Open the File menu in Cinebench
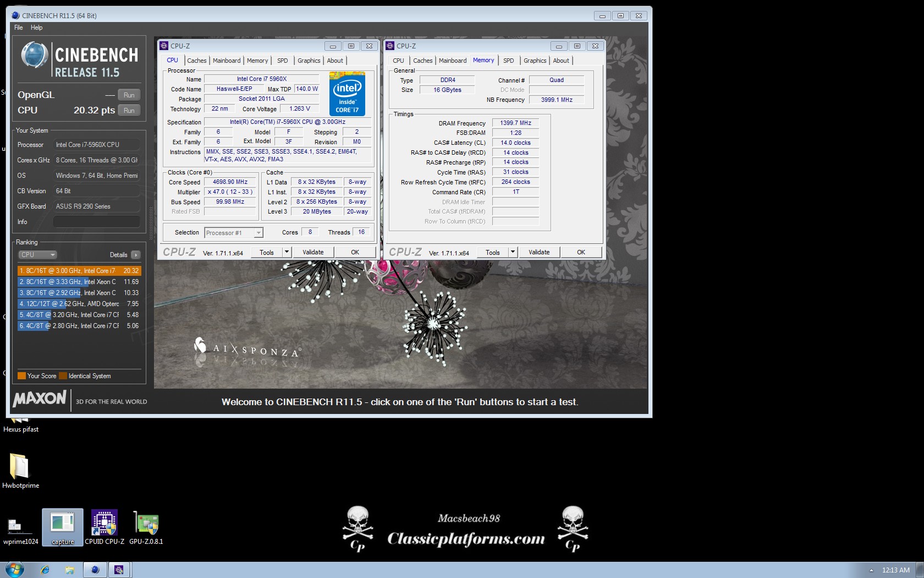The height and width of the screenshot is (578, 924). point(19,28)
